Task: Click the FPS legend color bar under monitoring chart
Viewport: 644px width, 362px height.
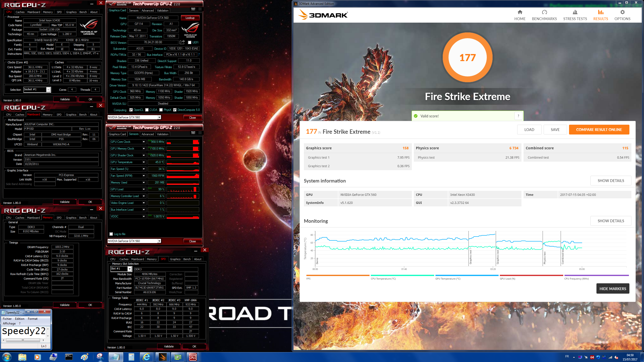Action: coord(338,276)
